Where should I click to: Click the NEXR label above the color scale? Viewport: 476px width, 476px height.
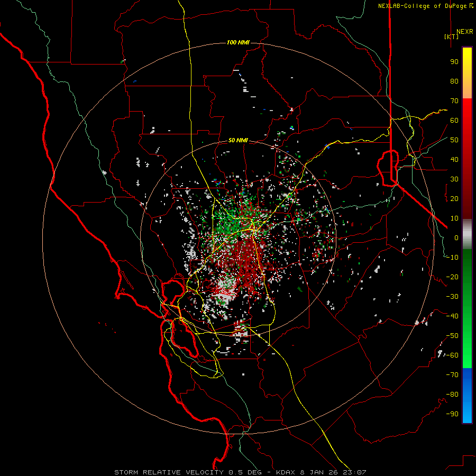(465, 32)
